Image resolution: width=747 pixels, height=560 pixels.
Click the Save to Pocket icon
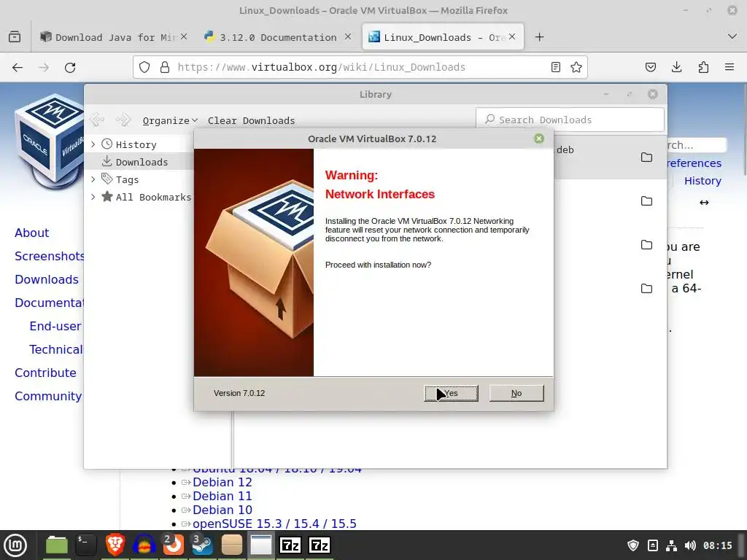pos(650,67)
